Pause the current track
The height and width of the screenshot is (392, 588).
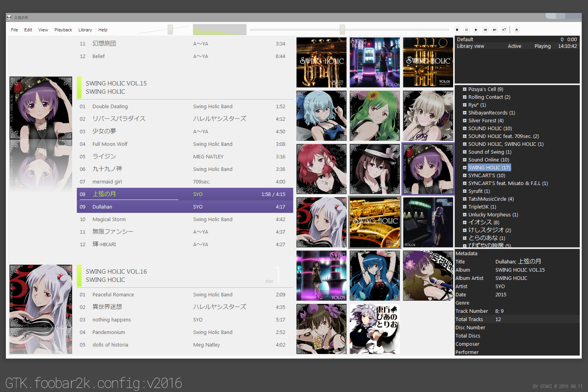tap(466, 30)
